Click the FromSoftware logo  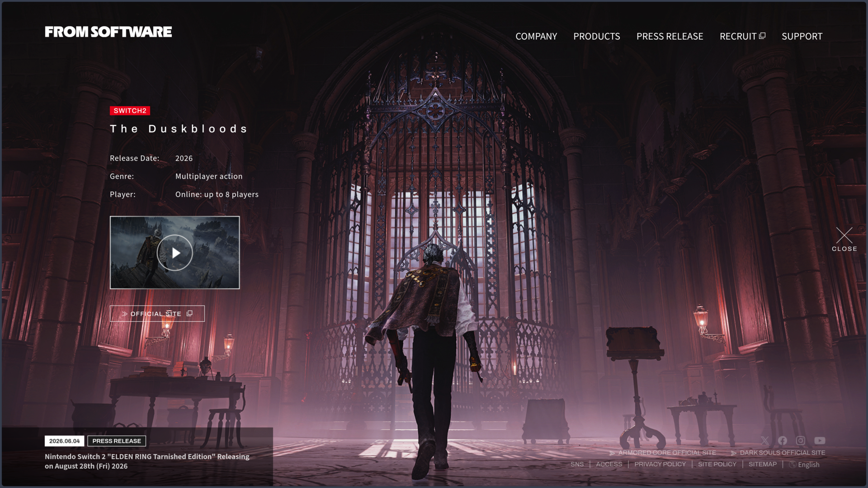[108, 32]
